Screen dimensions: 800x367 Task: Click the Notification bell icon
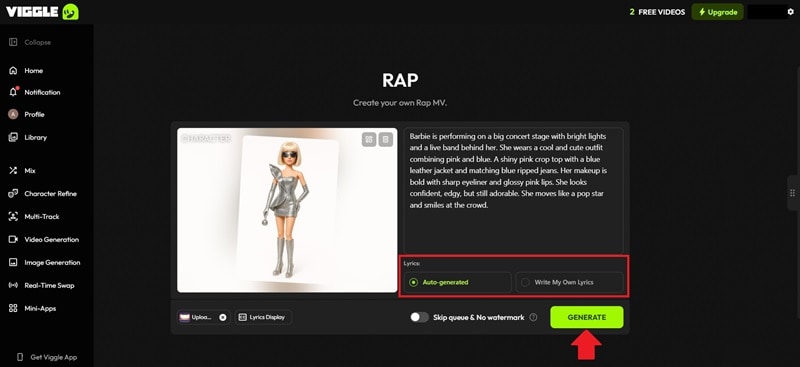click(13, 92)
